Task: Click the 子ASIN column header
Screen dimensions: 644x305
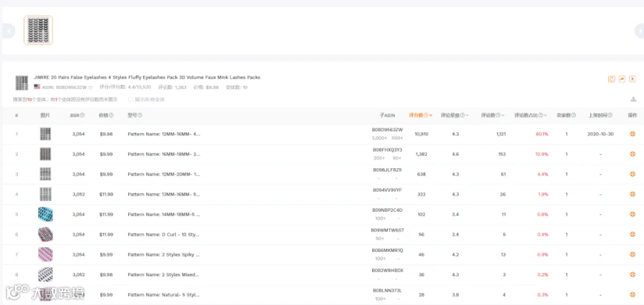Action: point(387,115)
